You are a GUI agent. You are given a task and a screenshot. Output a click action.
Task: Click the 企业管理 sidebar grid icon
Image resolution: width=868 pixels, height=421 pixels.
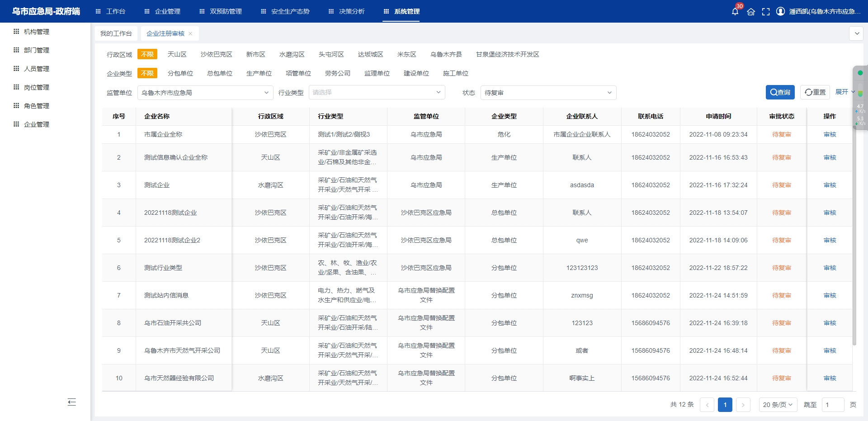click(16, 124)
